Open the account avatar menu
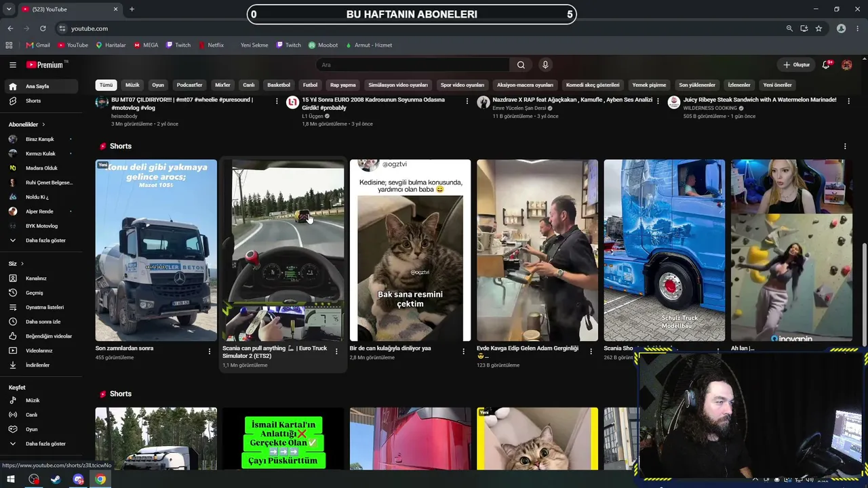The width and height of the screenshot is (868, 488). click(x=846, y=65)
